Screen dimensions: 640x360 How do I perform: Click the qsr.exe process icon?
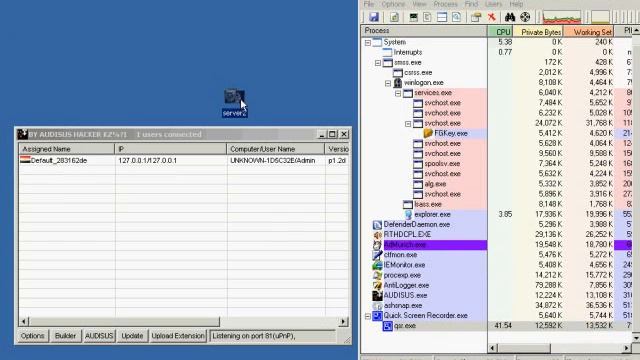coord(387,326)
